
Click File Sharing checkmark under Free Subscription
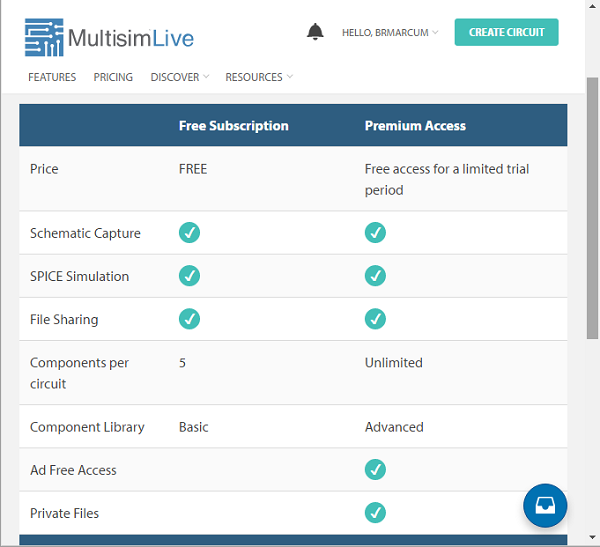[189, 319]
